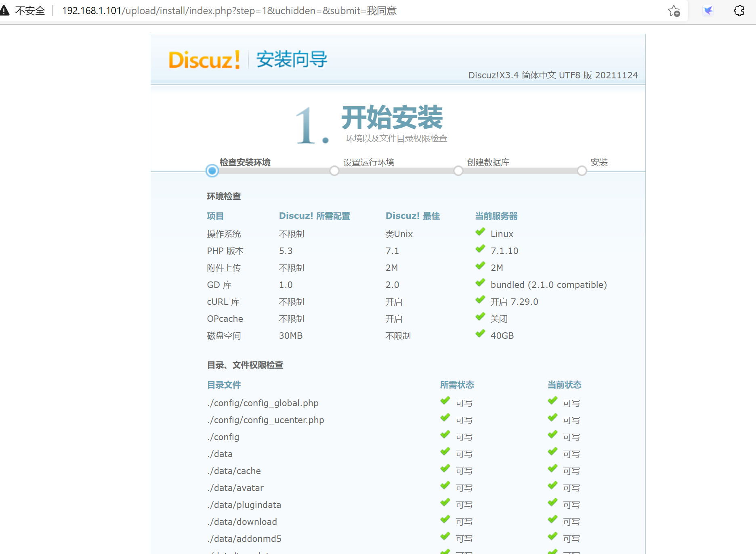756x554 pixels.
Task: Click 所需状态 check for ./data/download
Action: (x=445, y=520)
